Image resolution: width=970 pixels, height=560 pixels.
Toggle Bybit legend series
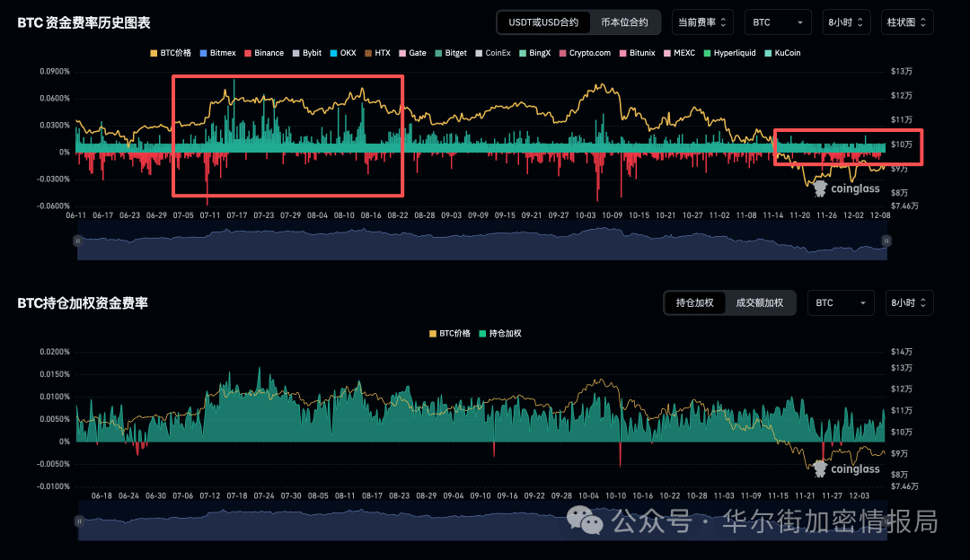click(307, 53)
